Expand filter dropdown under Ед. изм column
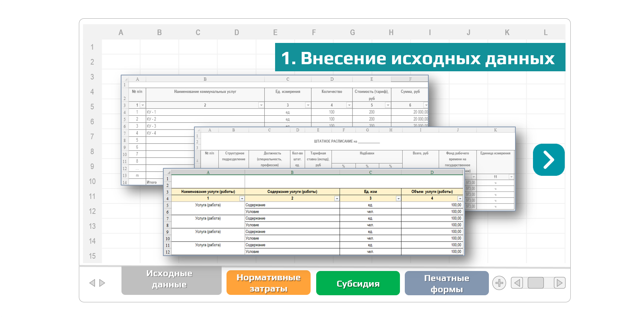The image size is (644, 321). (398, 199)
